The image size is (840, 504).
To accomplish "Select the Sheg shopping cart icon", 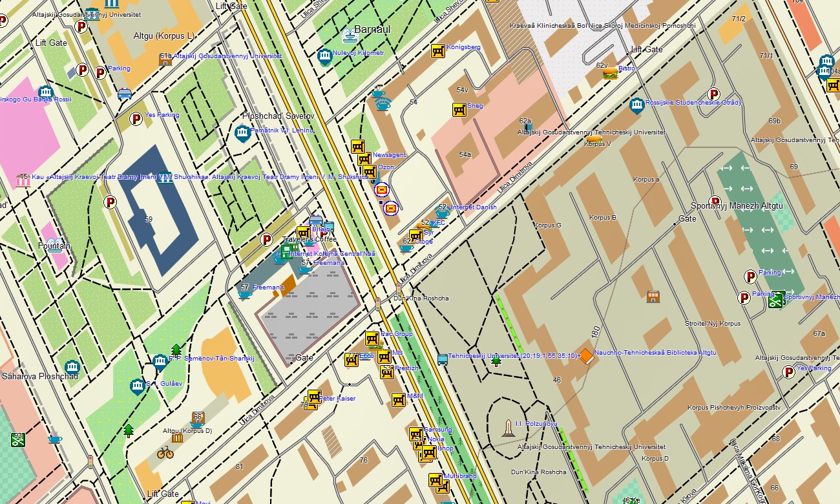I will pyautogui.click(x=459, y=109).
